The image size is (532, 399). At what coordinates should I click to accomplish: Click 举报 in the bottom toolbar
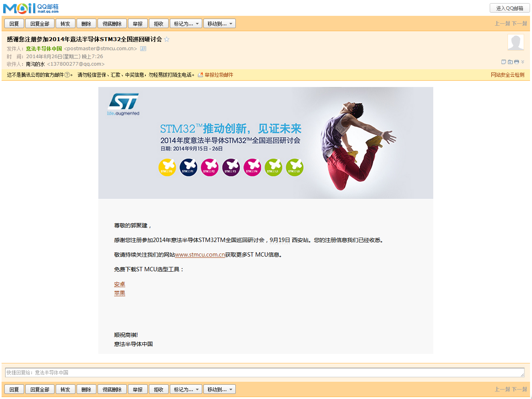138,390
